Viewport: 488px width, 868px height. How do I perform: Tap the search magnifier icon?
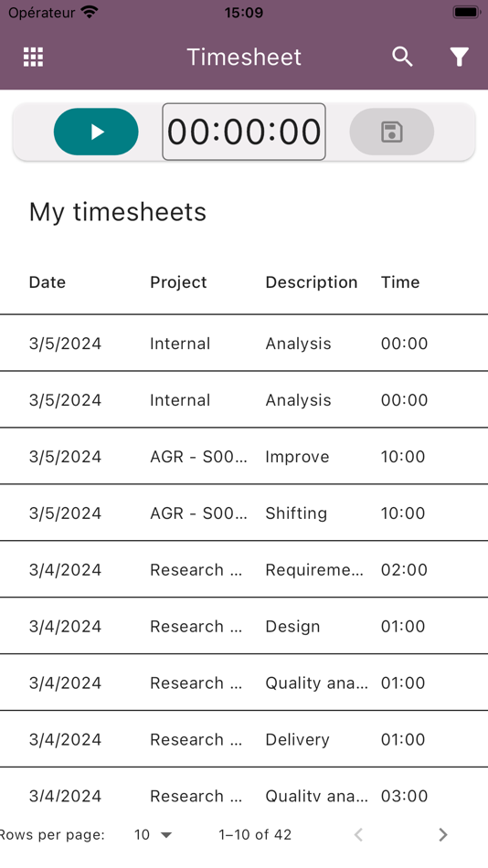click(x=403, y=57)
